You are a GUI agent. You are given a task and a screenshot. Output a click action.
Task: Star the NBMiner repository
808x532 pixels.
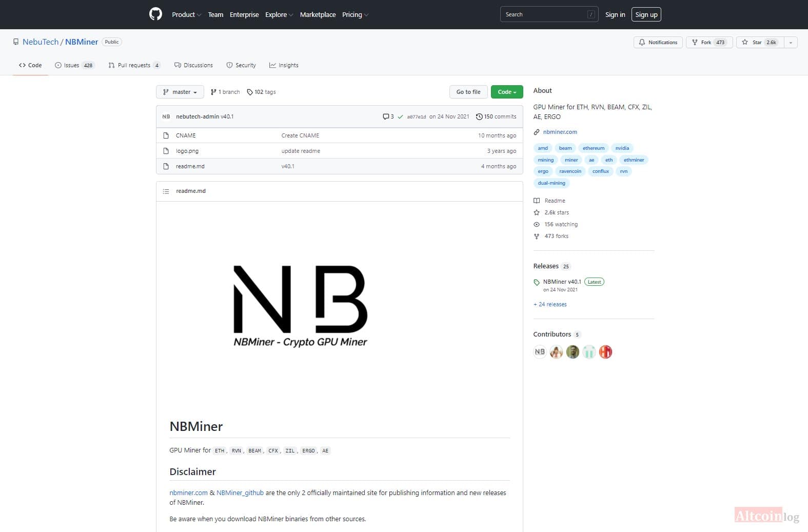tap(760, 43)
